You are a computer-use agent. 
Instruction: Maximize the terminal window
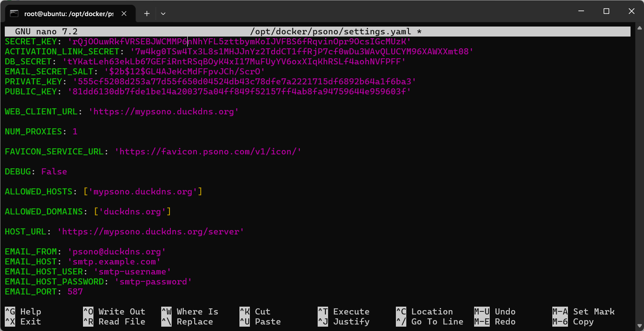pyautogui.click(x=606, y=11)
